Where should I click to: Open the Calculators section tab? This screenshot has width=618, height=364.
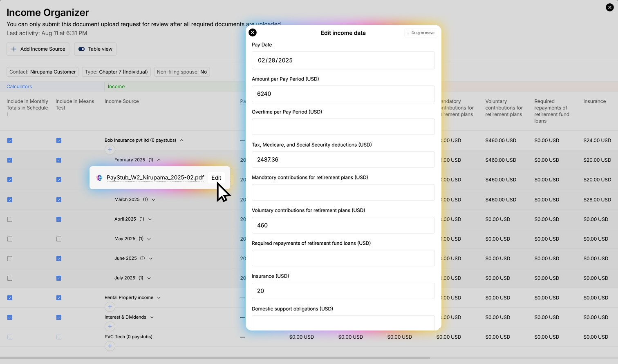[x=19, y=87]
